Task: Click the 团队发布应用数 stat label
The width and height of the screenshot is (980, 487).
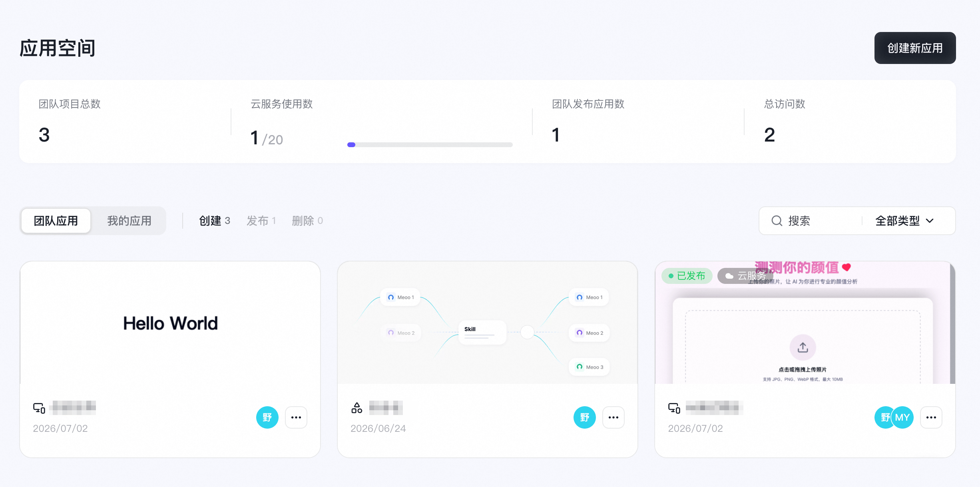Action: point(588,104)
